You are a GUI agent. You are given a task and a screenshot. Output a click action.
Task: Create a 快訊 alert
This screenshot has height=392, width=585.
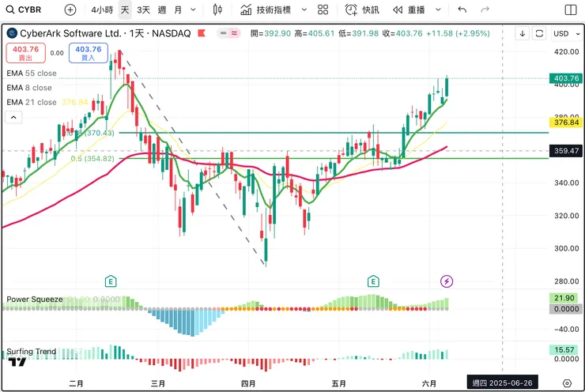[362, 9]
